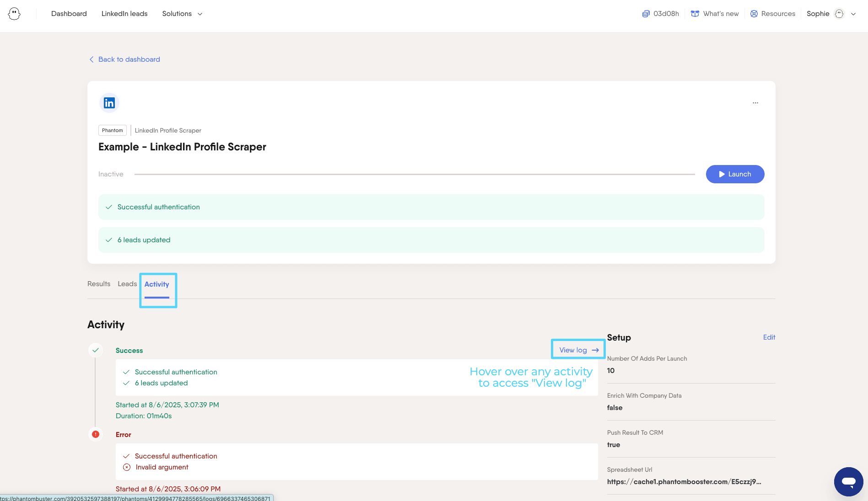
Task: Click the Inactive status label
Action: [111, 174]
